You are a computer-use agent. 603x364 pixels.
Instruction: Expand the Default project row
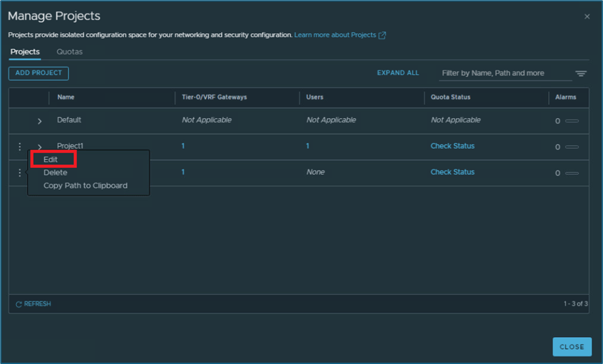pos(40,121)
